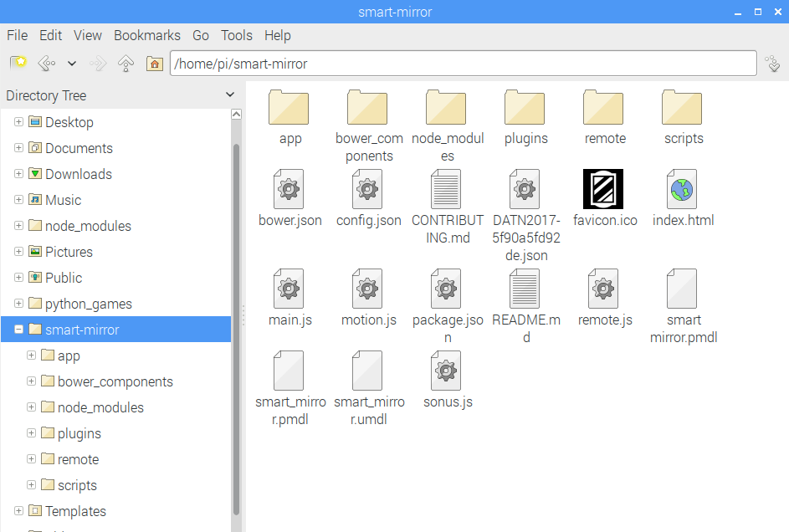Open the Directory Tree side pane dropdown
789x532 pixels.
(230, 95)
